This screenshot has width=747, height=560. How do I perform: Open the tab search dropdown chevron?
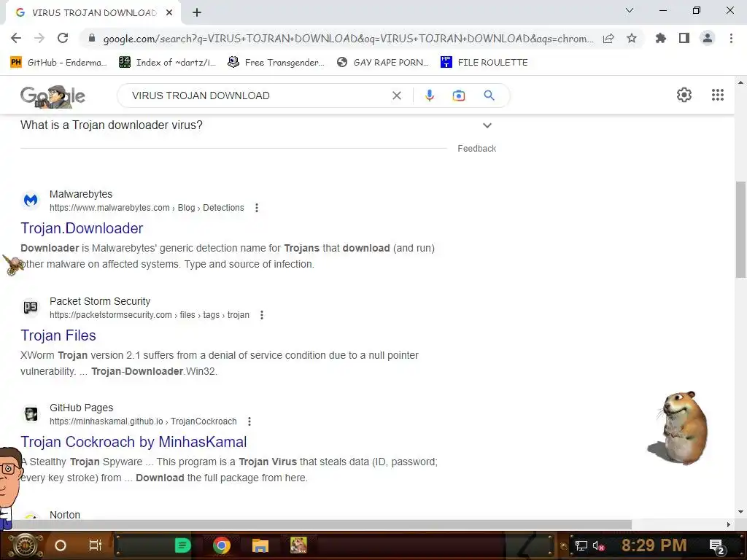[630, 10]
